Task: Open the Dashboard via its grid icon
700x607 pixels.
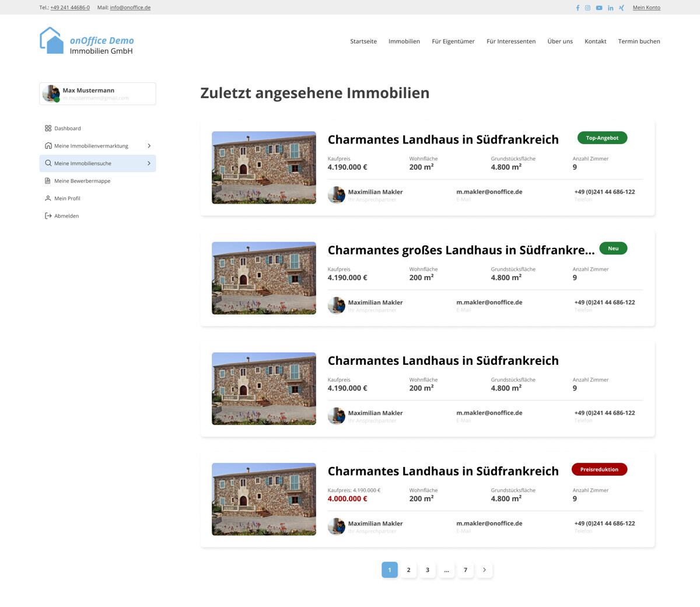Action: (48, 128)
